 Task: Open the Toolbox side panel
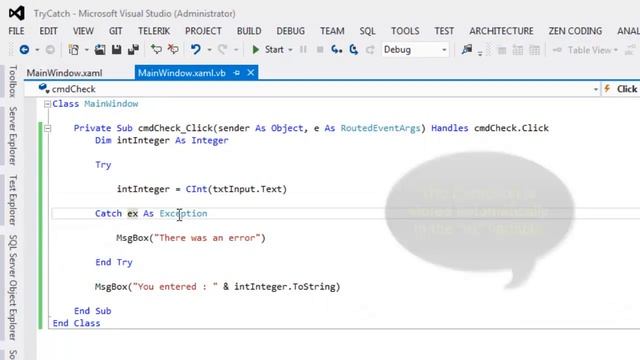tap(13, 81)
